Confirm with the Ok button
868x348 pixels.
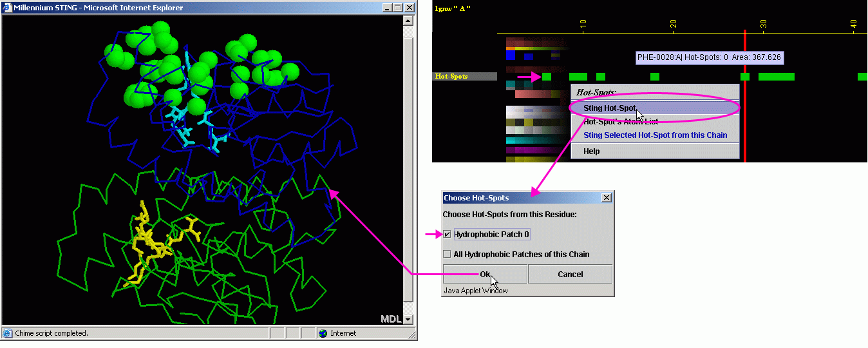[x=485, y=274]
